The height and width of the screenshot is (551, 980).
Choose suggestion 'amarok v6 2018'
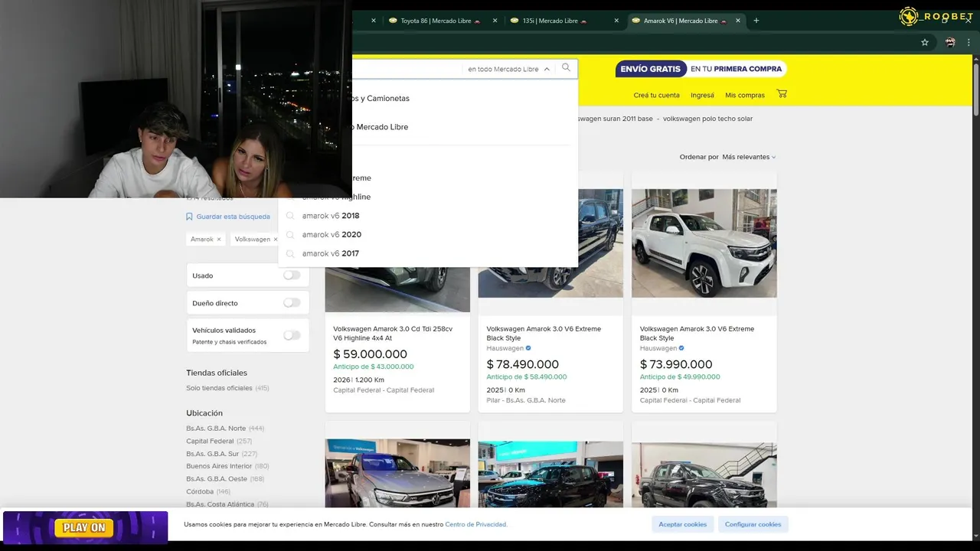331,216
